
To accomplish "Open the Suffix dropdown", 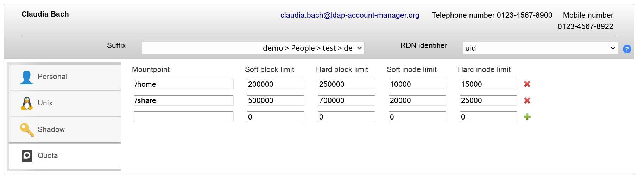I will click(253, 48).
